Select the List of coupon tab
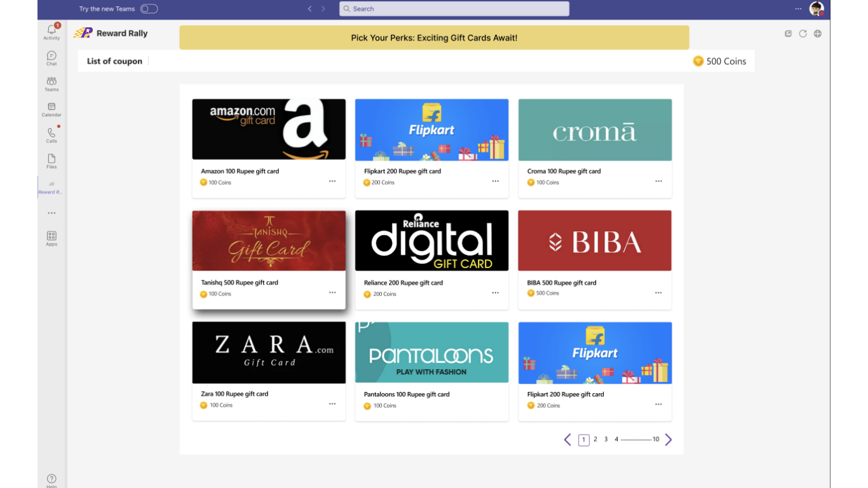The height and width of the screenshot is (488, 868). click(x=114, y=61)
